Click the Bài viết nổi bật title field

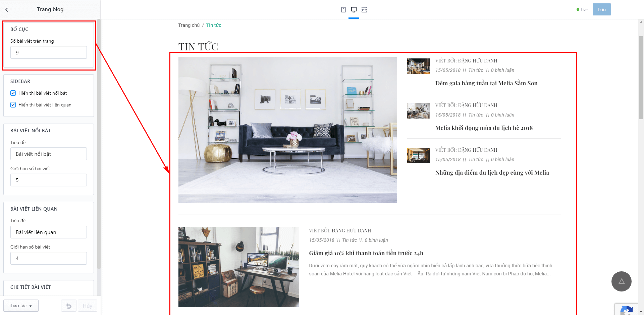(x=49, y=154)
